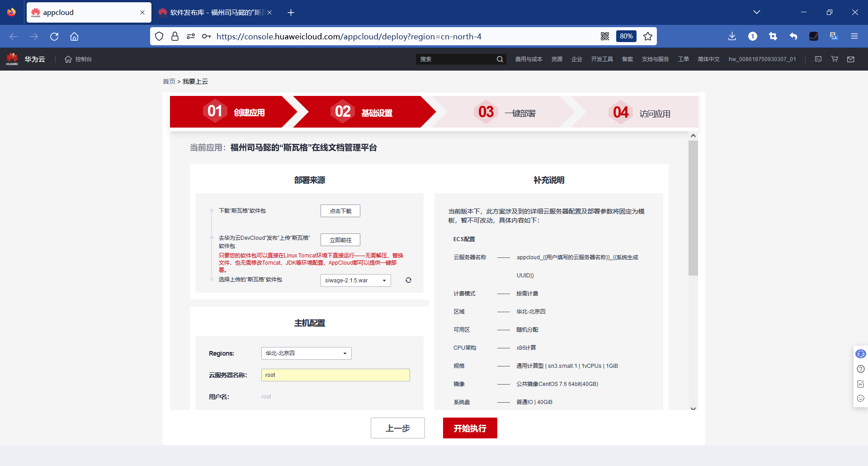The height and width of the screenshot is (466, 868).
Task: Open the customer service headset icon
Action: (861, 354)
